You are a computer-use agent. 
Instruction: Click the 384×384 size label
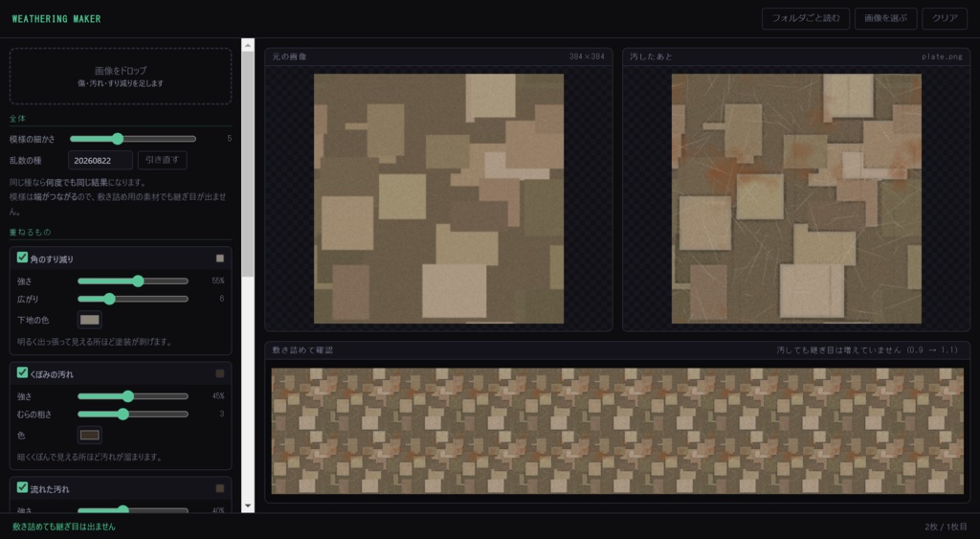[x=587, y=56]
